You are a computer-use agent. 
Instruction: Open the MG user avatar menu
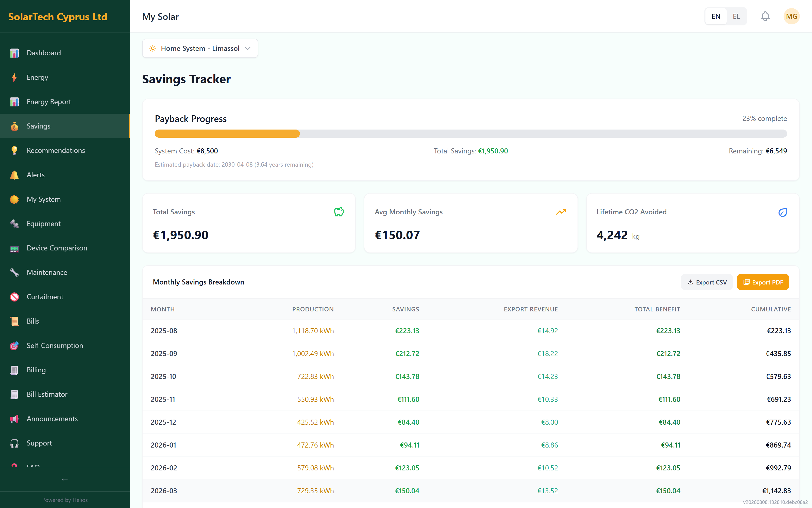click(791, 16)
